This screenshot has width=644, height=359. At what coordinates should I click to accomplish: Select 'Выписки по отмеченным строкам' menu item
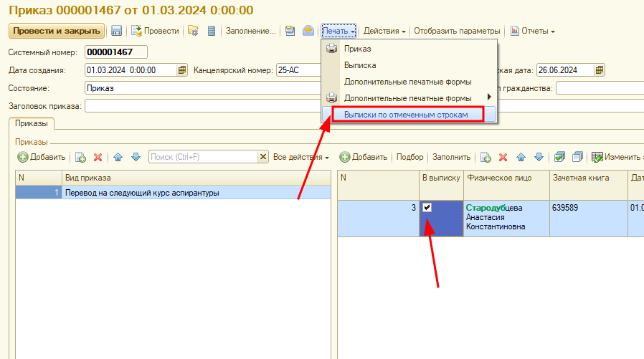(x=406, y=115)
